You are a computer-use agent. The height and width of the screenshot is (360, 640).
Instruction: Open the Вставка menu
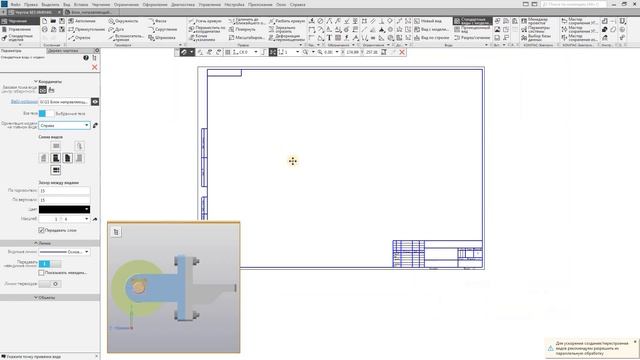81,4
